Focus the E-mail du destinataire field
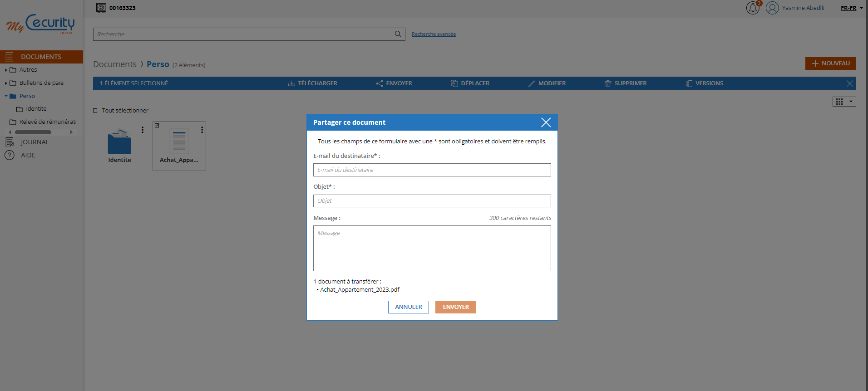This screenshot has height=391, width=868. coord(432,170)
